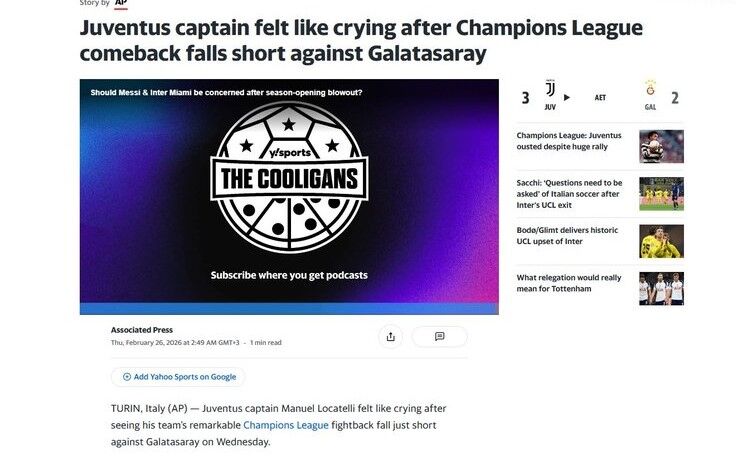The image size is (752, 462).
Task: Click the Juventus rally story thumbnail
Action: (x=661, y=146)
